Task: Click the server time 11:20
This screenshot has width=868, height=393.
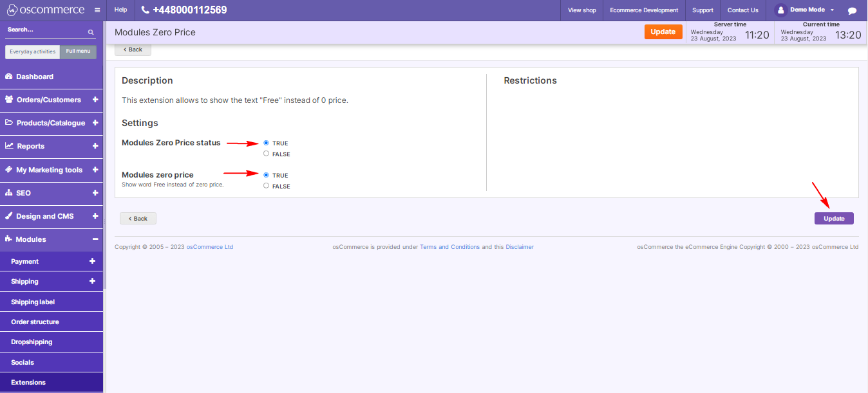Action: tap(757, 35)
